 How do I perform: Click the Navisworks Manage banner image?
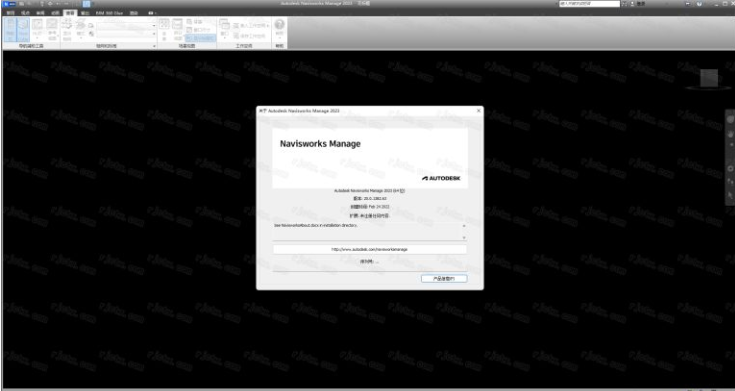tap(370, 158)
